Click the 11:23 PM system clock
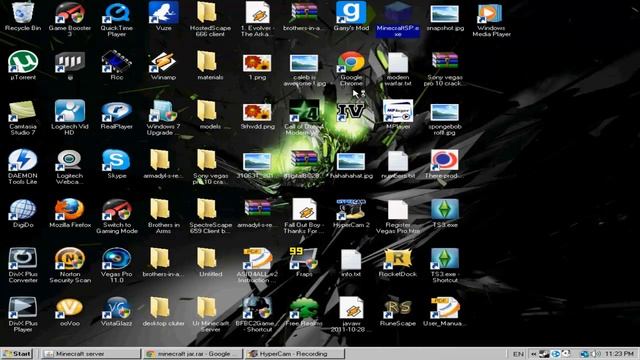 point(619,354)
